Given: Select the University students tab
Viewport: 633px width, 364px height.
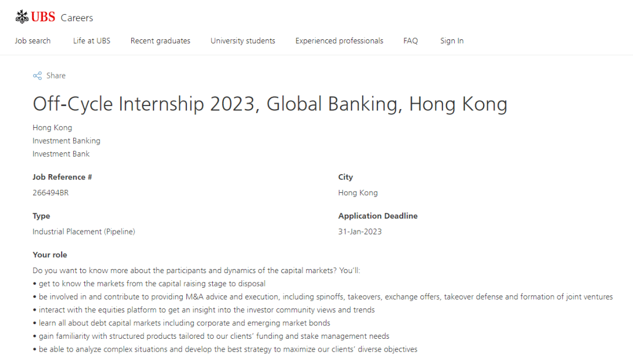Looking at the screenshot, I should [x=243, y=40].
